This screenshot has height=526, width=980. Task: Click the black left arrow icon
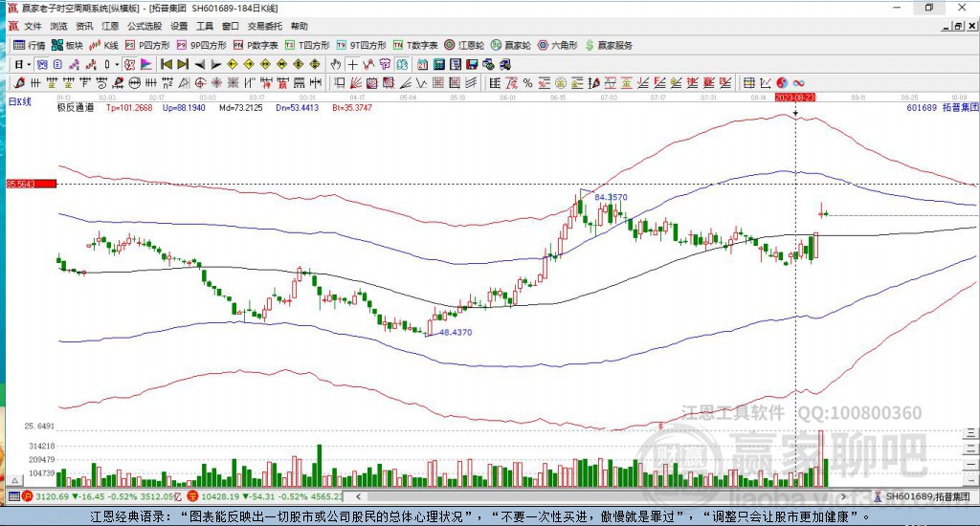pos(199,64)
